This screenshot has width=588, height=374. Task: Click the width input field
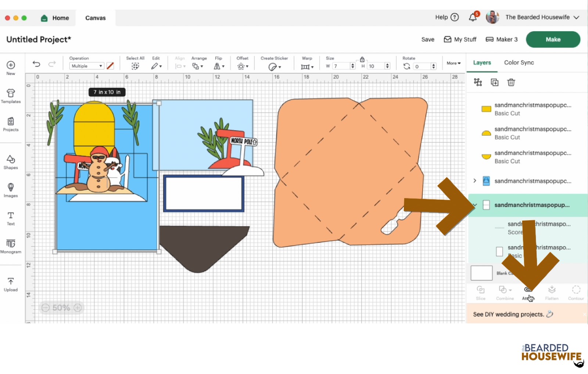point(341,66)
